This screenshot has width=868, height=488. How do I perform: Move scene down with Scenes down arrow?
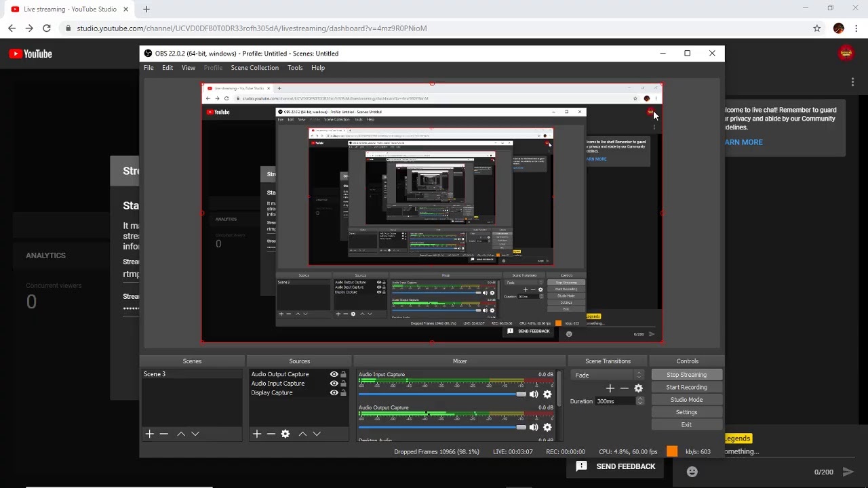(195, 434)
